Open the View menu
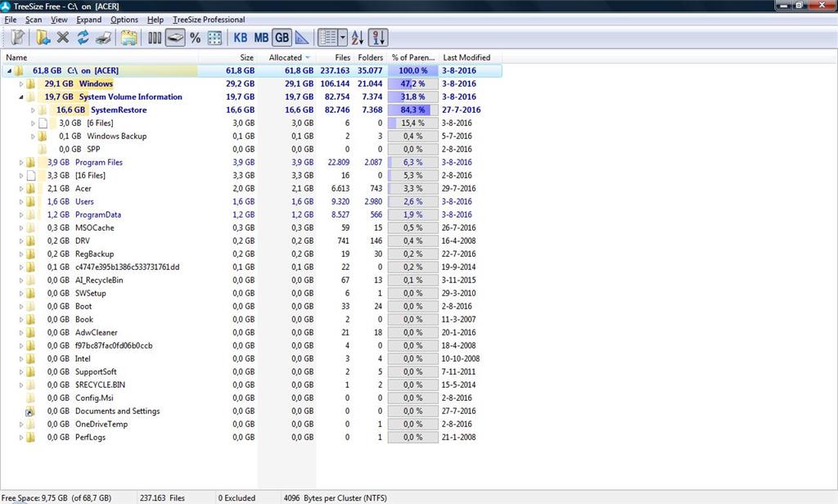This screenshot has height=504, width=838. 59,20
